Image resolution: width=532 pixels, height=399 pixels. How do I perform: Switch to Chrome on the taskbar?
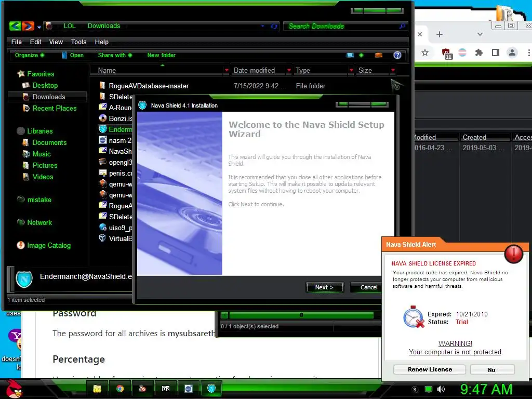tap(120, 389)
